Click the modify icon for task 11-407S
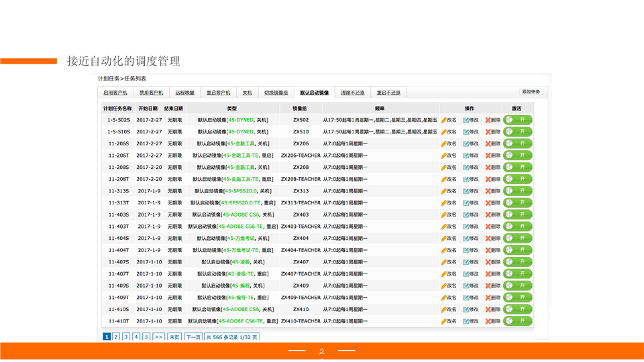This screenshot has height=362, width=644. coord(466,262)
